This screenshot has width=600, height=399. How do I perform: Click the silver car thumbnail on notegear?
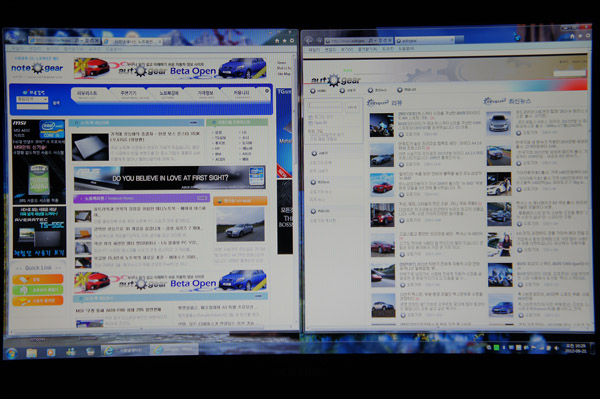(240, 225)
